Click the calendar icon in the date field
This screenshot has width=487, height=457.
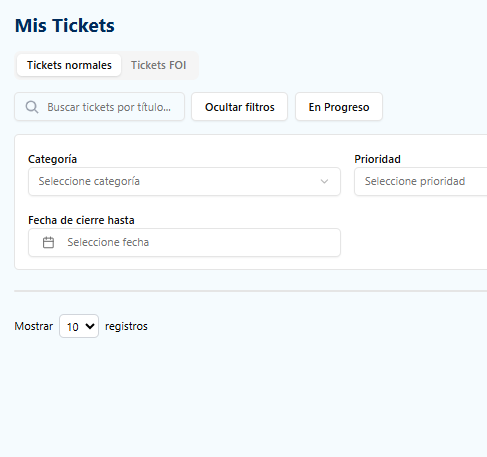(x=48, y=242)
